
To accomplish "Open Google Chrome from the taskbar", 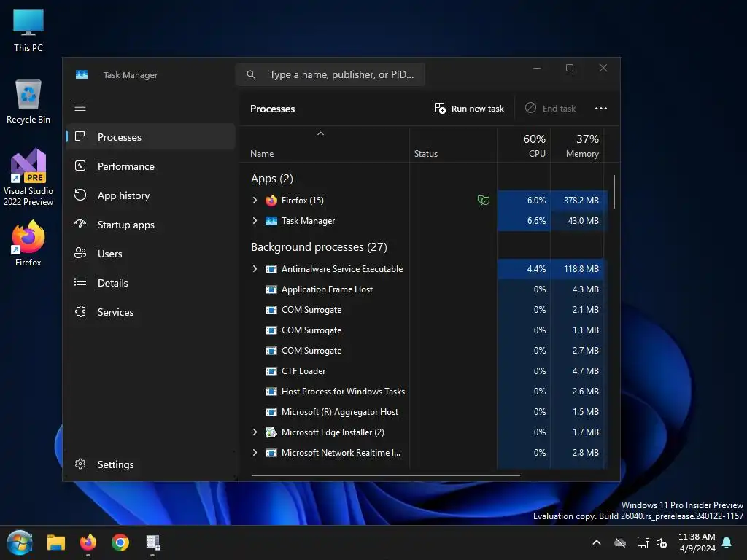I will (120, 542).
